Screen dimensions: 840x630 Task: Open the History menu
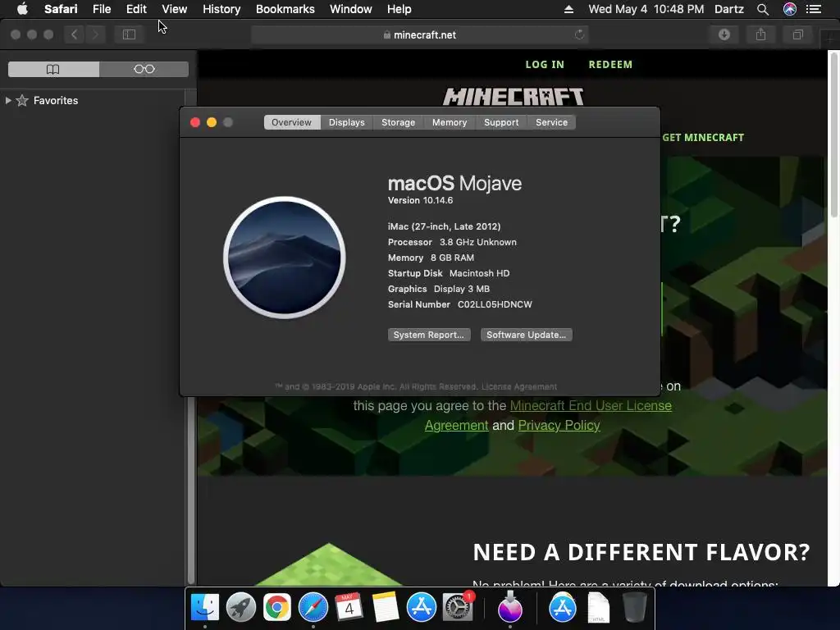(x=221, y=9)
